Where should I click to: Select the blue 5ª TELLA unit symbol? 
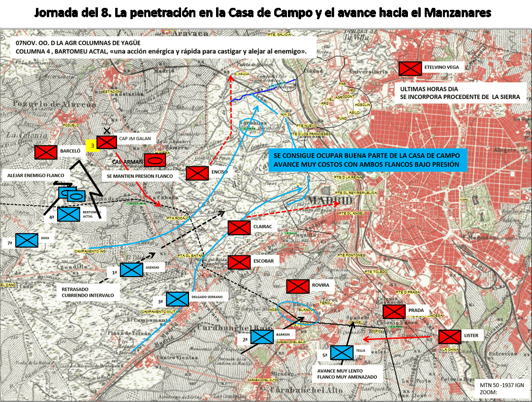click(342, 353)
